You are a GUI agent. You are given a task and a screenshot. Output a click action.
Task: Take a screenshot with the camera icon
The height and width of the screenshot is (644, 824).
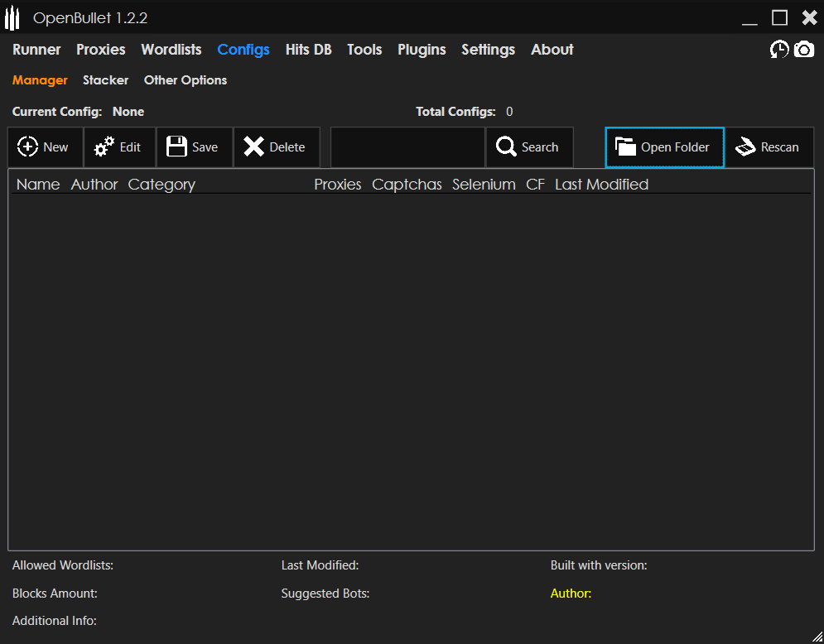(804, 50)
